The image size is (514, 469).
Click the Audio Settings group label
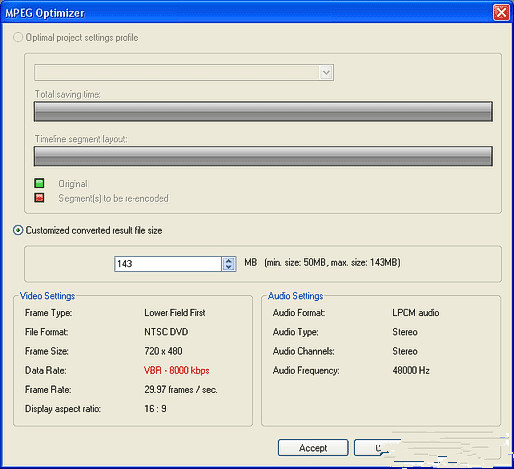295,296
